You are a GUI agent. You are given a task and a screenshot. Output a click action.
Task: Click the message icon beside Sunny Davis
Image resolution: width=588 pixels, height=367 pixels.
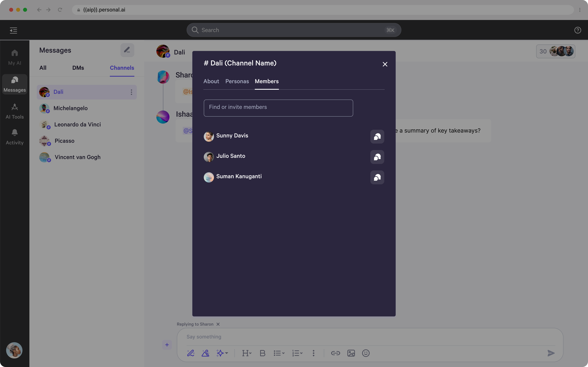(x=377, y=137)
